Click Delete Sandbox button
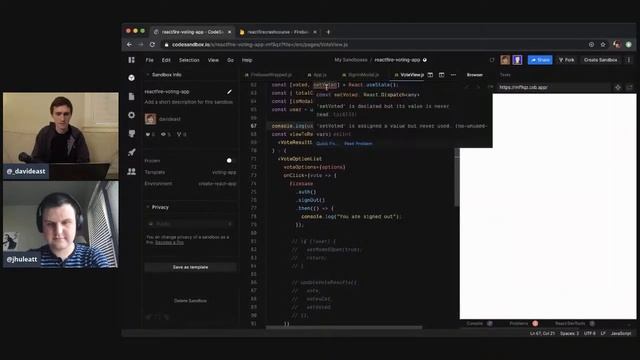This screenshot has height=360, width=640. [x=190, y=300]
